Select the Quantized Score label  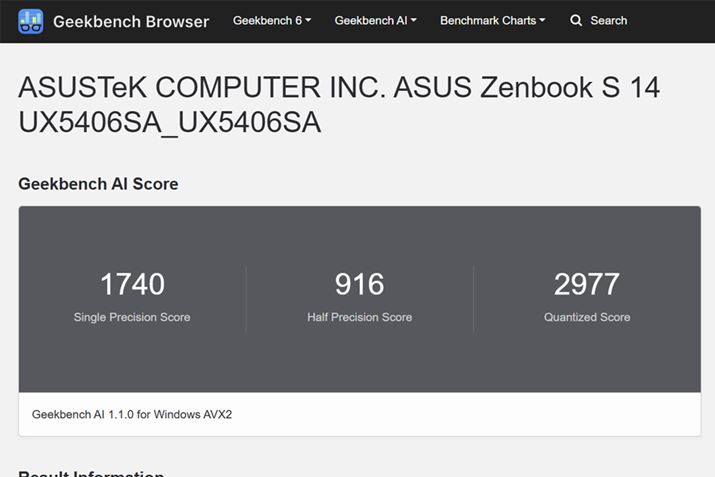pos(587,317)
